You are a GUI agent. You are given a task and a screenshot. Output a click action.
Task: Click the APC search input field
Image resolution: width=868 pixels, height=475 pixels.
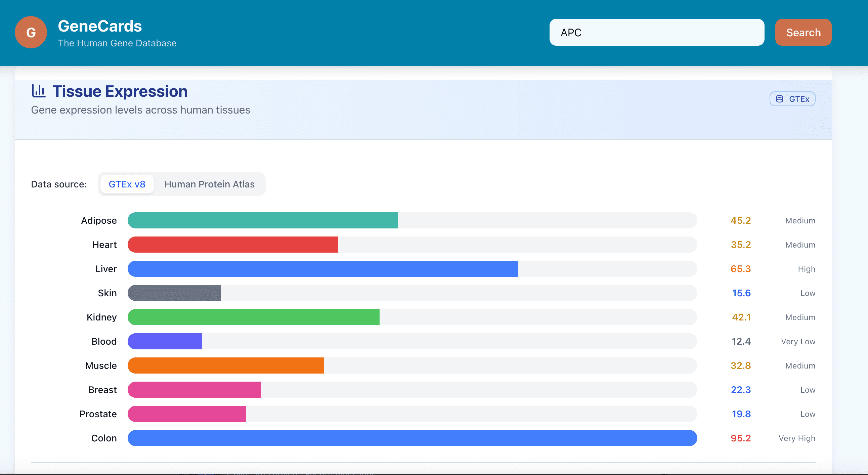pyautogui.click(x=656, y=32)
